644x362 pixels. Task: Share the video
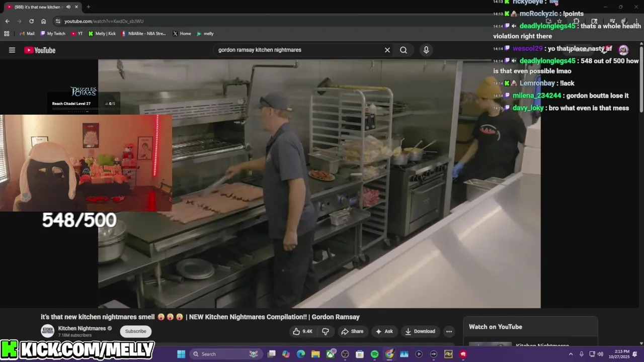352,331
